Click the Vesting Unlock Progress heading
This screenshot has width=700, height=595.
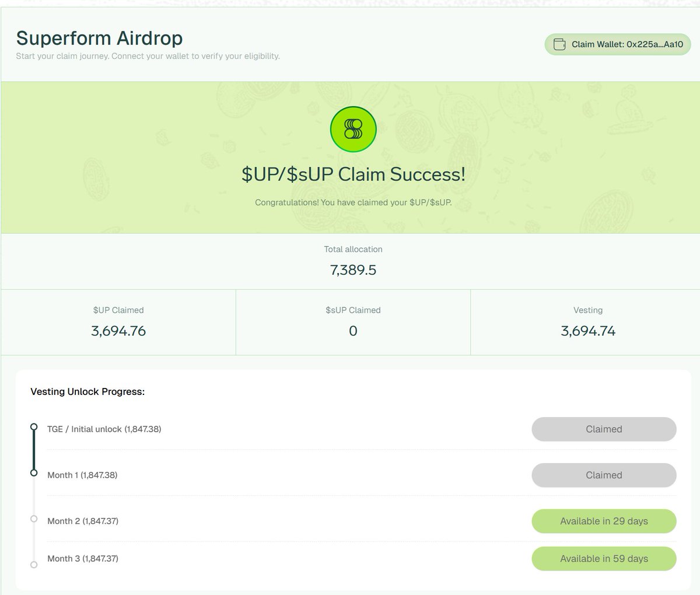(x=87, y=392)
